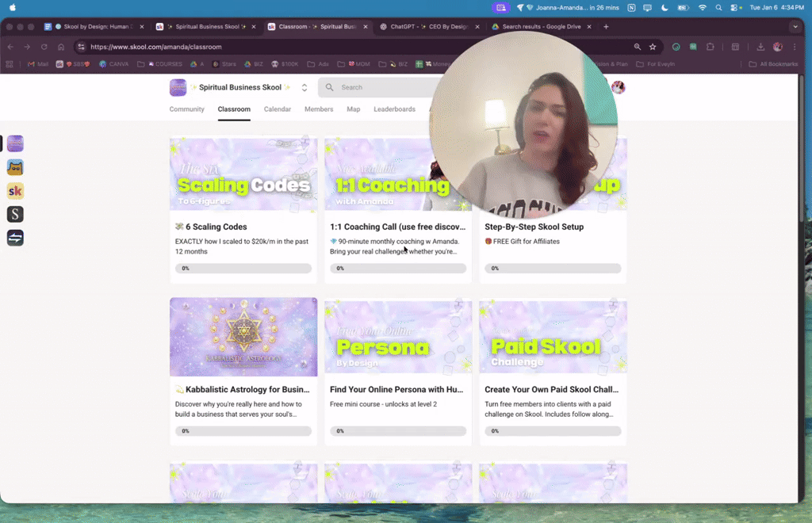The height and width of the screenshot is (523, 812).
Task: Expand the community switcher next to Spiritual Business Skool
Action: (x=304, y=87)
